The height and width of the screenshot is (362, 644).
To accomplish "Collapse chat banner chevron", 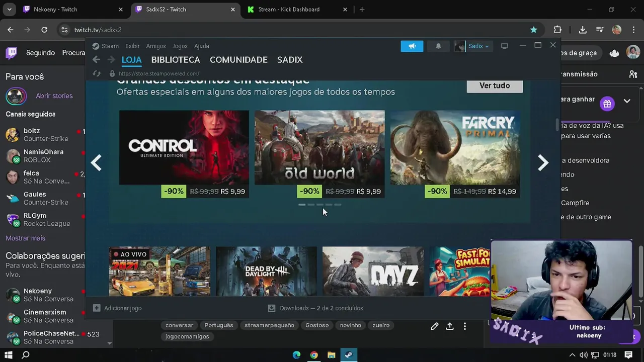I will pyautogui.click(x=627, y=101).
